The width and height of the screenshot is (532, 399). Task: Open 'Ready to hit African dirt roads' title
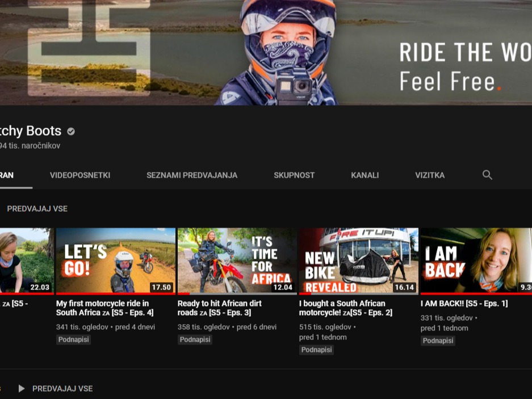220,308
